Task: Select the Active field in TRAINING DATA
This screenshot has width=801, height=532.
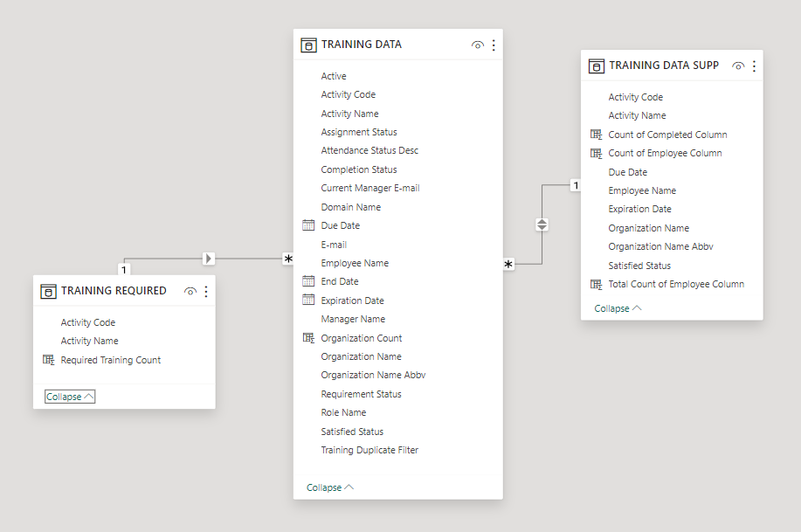Action: tap(334, 76)
